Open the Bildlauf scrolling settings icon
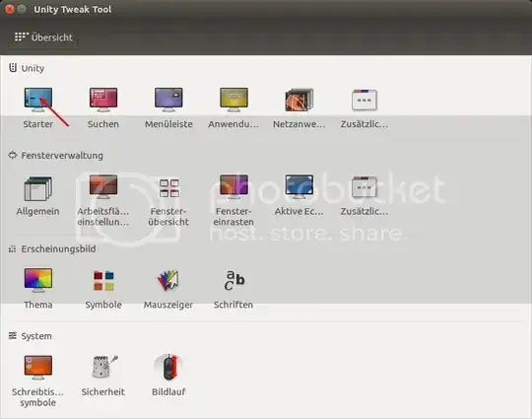This screenshot has height=419, width=532. [168, 367]
